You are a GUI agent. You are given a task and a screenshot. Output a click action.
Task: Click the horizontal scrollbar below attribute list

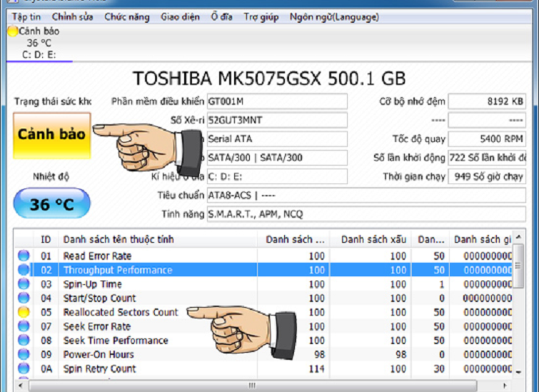coord(250,386)
